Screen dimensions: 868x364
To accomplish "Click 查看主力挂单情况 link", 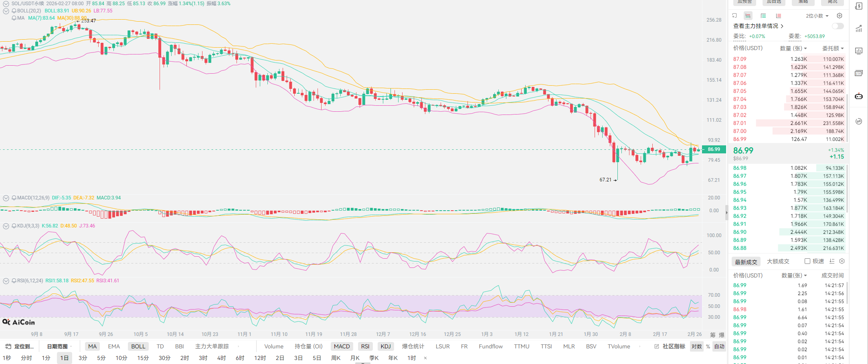I will click(758, 26).
